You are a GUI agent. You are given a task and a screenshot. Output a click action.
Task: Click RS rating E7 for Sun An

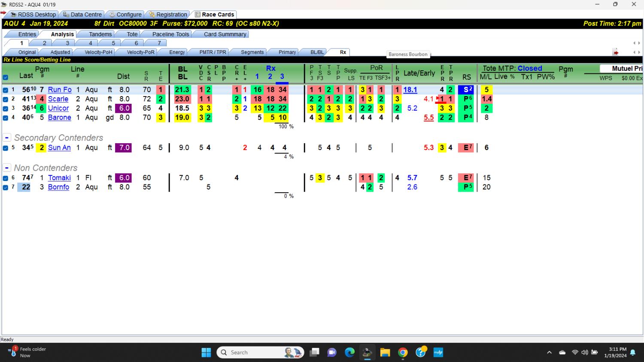tap(466, 148)
